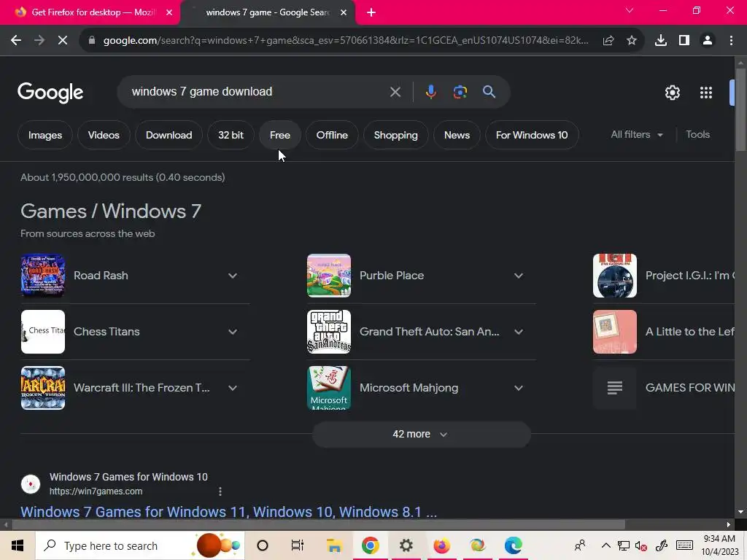Open Google quick settings gear
This screenshot has height=560, width=747.
point(672,93)
